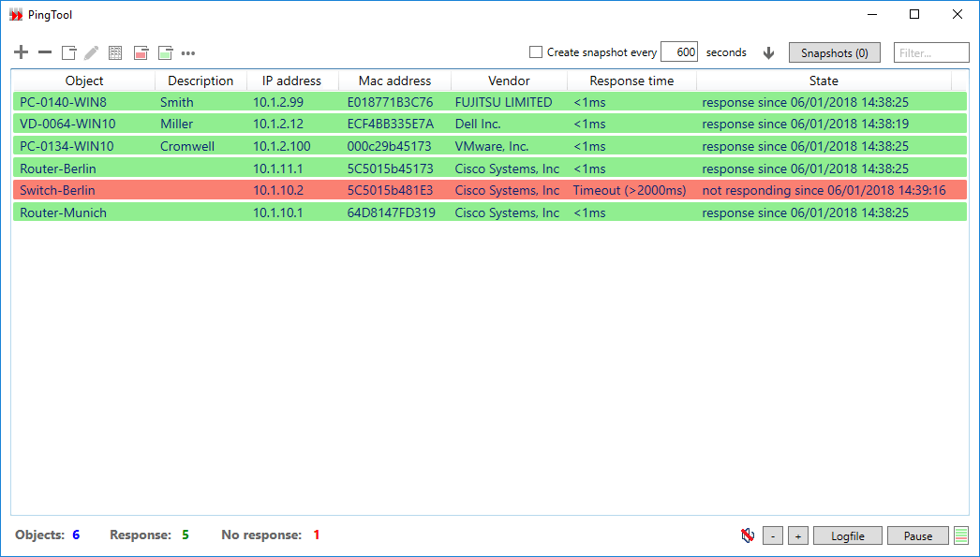Sort by the IP address column header
Viewport: 980px width, 557px height.
coord(291,81)
